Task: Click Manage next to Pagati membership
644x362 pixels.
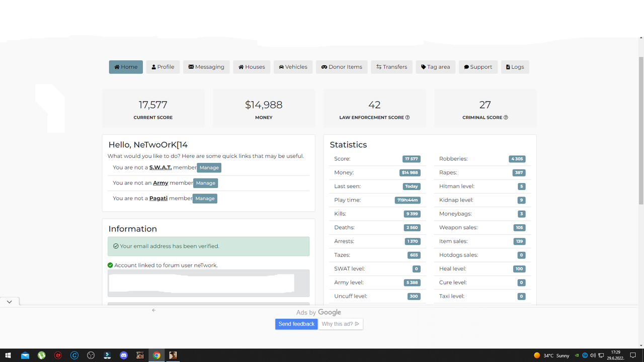Action: 205,199
